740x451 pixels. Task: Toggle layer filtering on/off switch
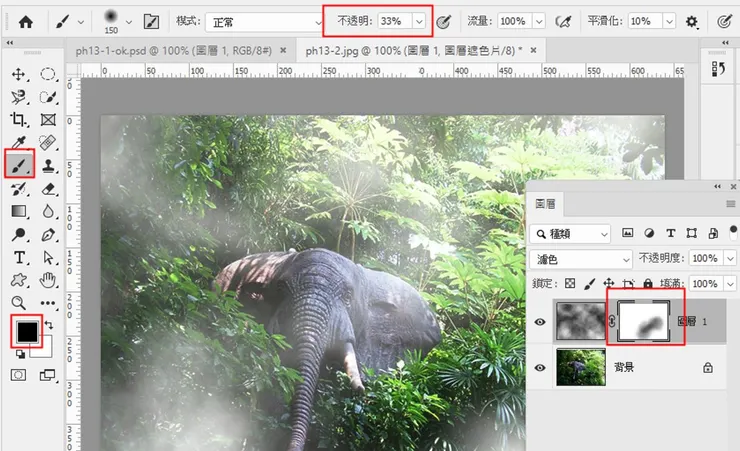pyautogui.click(x=733, y=232)
